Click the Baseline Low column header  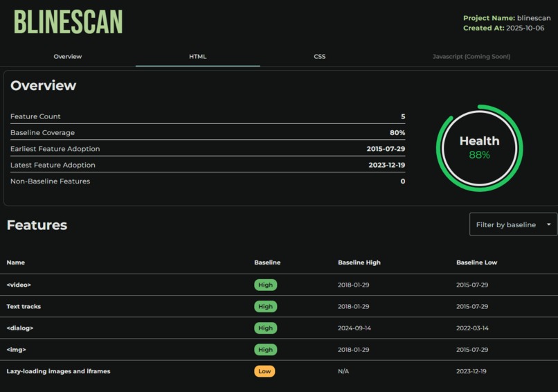point(476,262)
